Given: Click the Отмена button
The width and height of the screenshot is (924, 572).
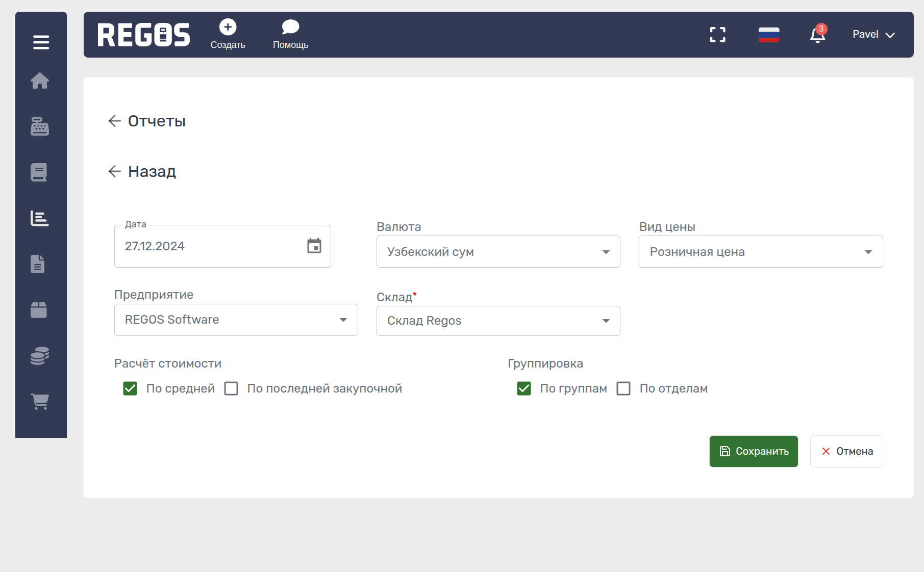Looking at the screenshot, I should 846,451.
